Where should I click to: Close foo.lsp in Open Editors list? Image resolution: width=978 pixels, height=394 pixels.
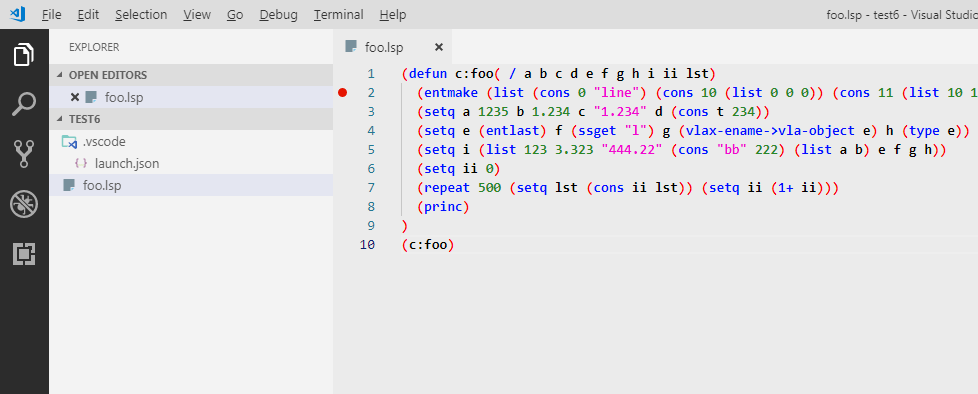tap(75, 97)
